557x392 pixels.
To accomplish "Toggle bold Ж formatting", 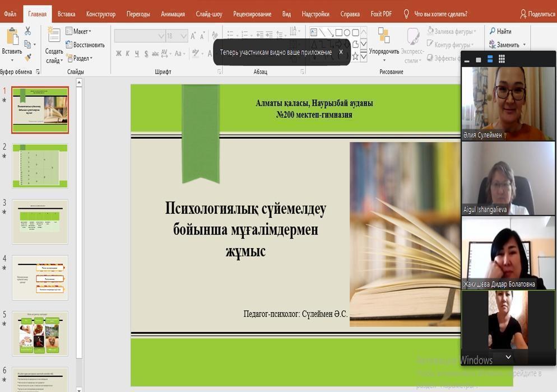I will 119,54.
